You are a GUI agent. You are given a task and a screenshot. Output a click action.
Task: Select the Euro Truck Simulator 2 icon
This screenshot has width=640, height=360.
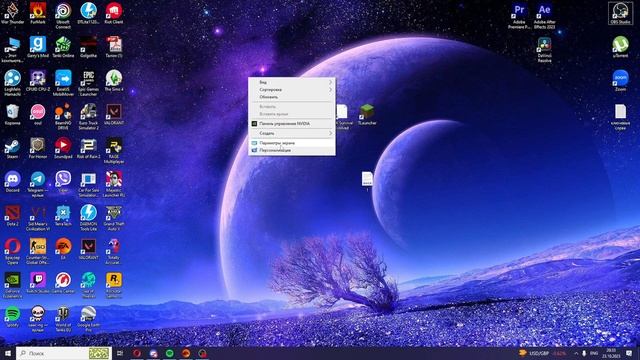tap(88, 117)
